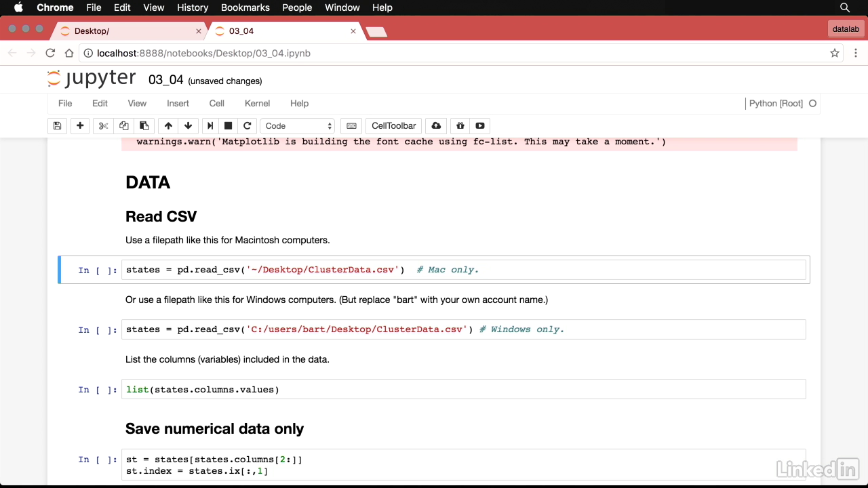Expand the Code cell type dropdown
Screen dimensions: 868x488
(x=298, y=125)
